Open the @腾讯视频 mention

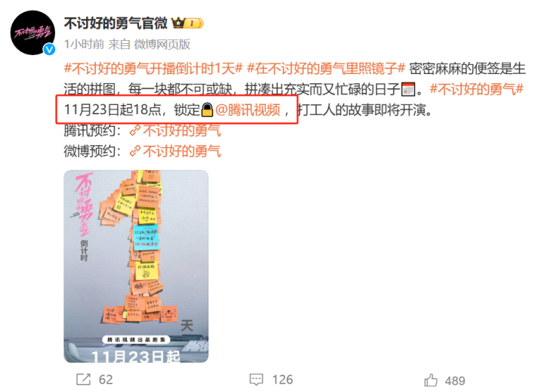(248, 110)
